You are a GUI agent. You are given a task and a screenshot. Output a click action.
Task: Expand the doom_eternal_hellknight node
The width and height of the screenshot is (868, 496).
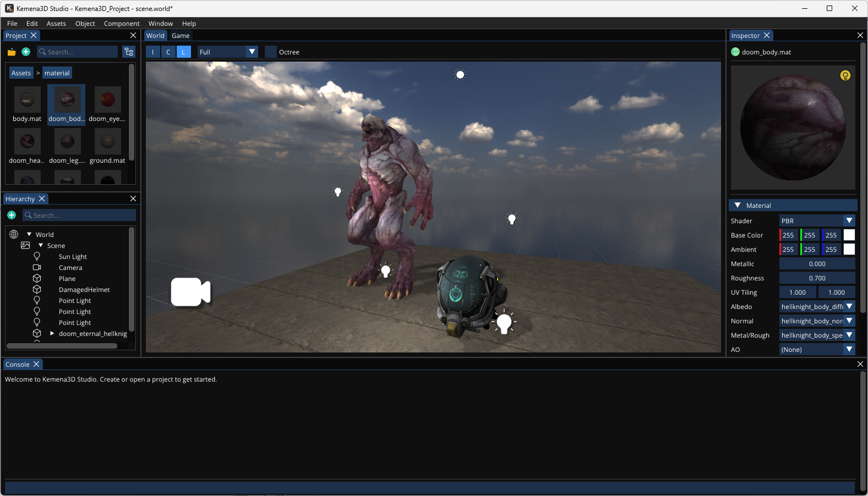click(x=52, y=333)
